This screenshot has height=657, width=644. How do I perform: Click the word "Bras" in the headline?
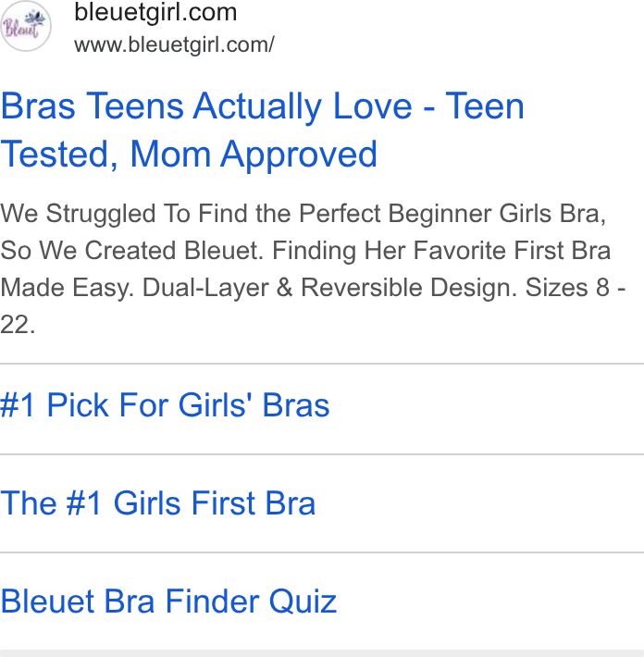pos(38,106)
